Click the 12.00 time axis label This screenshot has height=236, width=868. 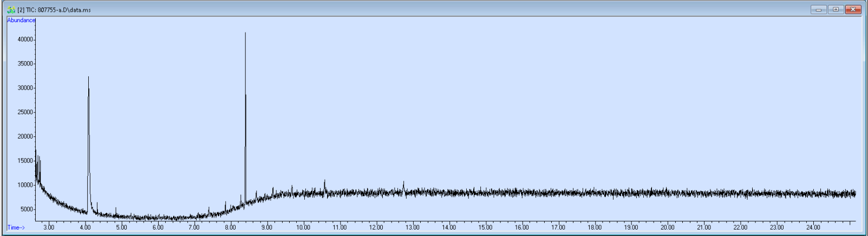(376, 227)
